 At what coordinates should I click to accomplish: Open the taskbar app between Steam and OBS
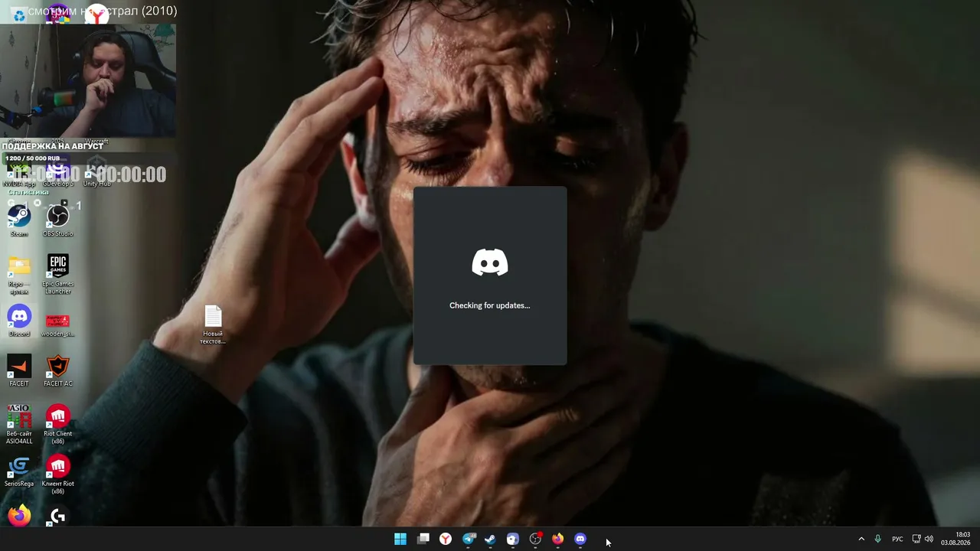pos(513,540)
